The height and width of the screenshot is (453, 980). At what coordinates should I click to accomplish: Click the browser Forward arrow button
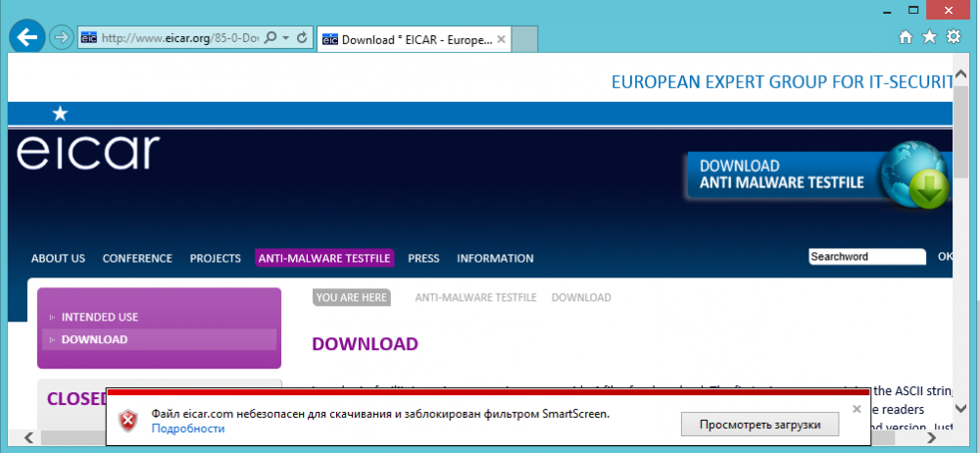click(x=61, y=37)
